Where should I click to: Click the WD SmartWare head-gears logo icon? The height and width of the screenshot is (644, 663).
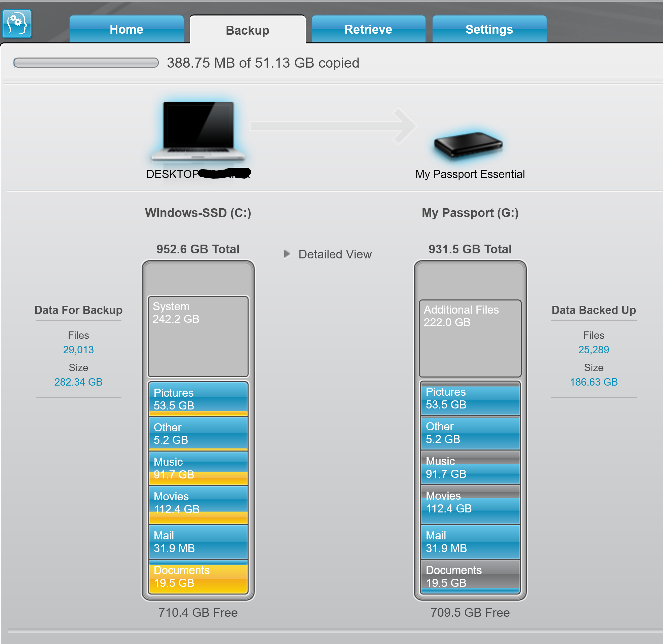tap(17, 23)
